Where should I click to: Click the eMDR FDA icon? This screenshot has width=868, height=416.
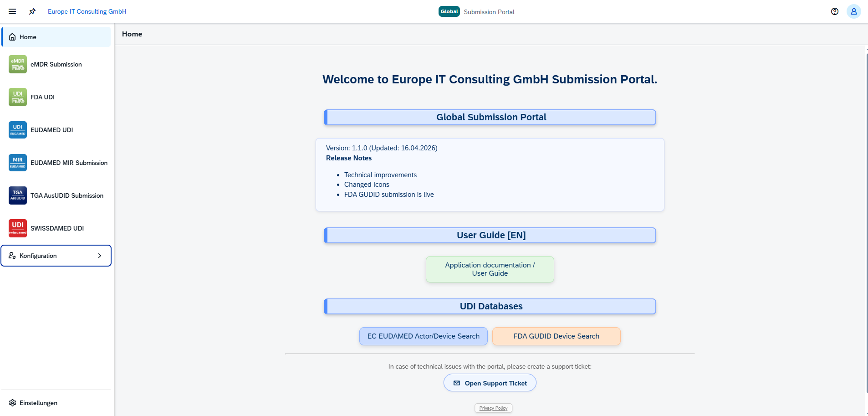[x=18, y=64]
